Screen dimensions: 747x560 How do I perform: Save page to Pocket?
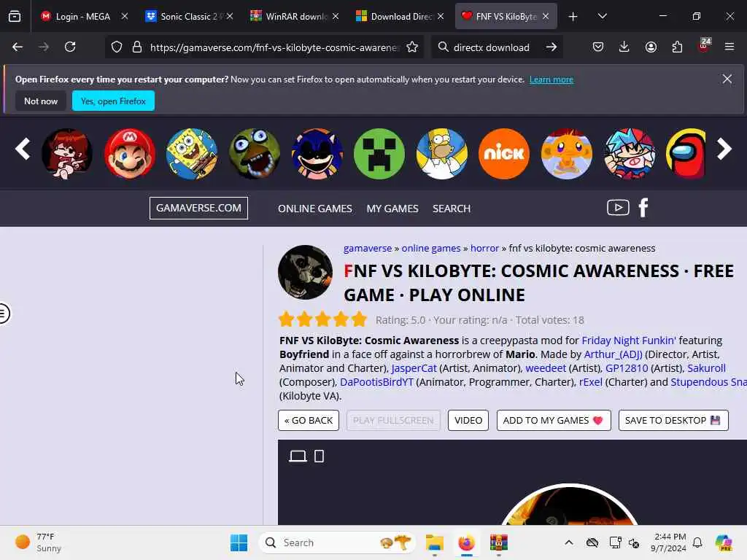click(598, 47)
